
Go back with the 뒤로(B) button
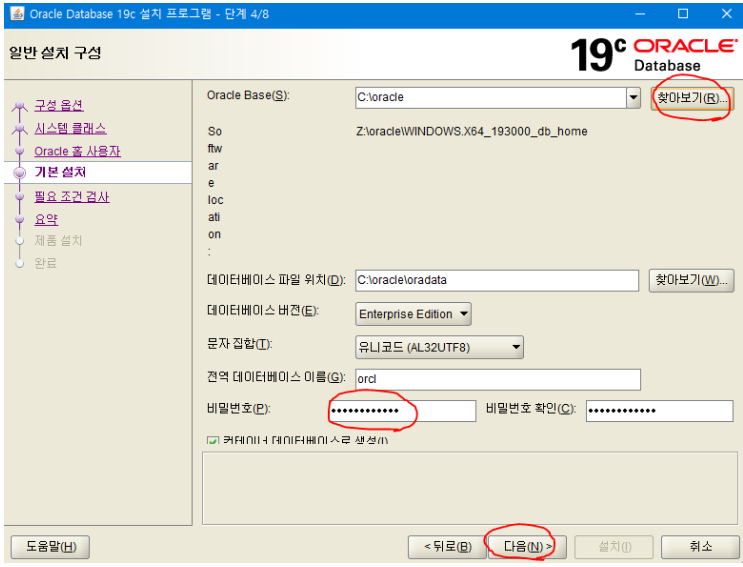point(447,547)
